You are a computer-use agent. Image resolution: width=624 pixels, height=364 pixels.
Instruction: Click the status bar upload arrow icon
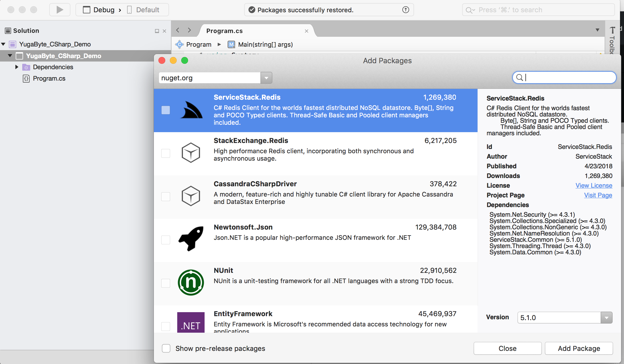coord(405,10)
